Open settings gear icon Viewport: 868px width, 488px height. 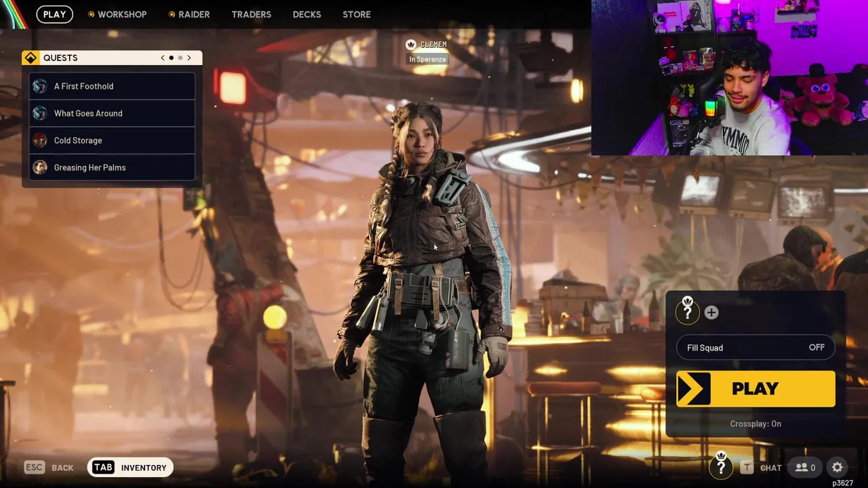click(x=837, y=468)
